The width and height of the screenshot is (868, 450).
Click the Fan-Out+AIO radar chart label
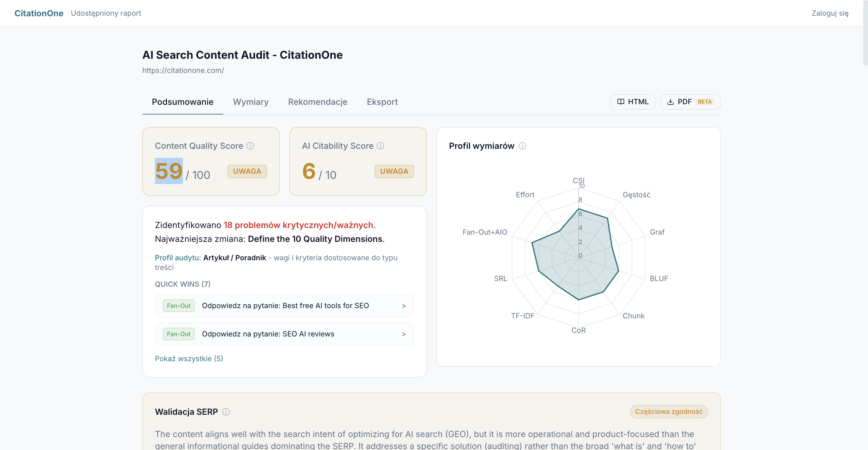tap(485, 232)
